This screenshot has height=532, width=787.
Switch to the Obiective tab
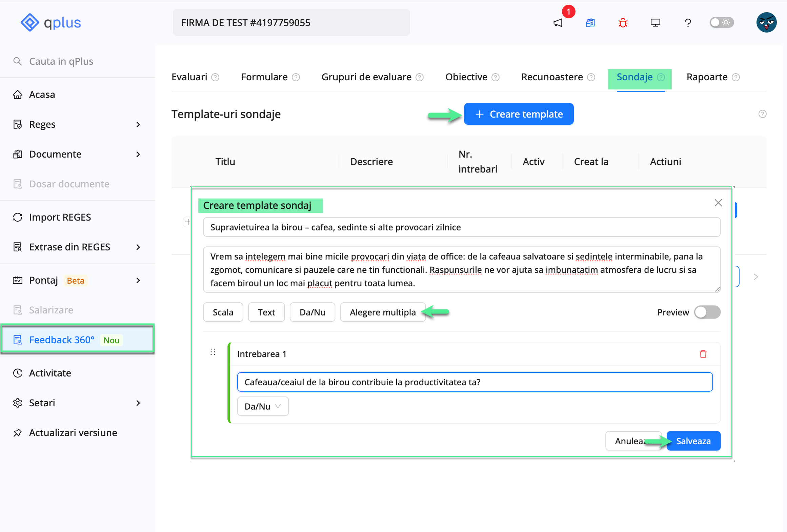pos(466,77)
